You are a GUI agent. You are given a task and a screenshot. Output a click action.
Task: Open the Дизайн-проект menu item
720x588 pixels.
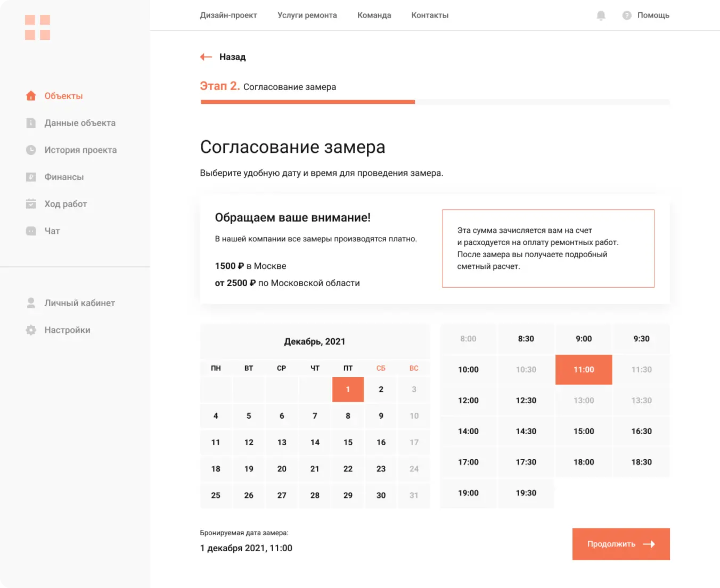pyautogui.click(x=228, y=15)
